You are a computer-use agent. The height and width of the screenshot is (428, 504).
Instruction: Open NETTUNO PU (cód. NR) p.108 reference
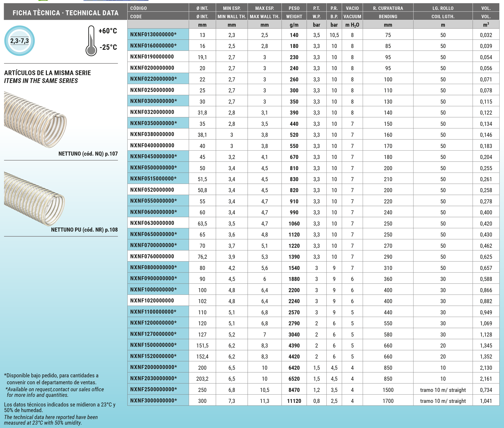(84, 230)
